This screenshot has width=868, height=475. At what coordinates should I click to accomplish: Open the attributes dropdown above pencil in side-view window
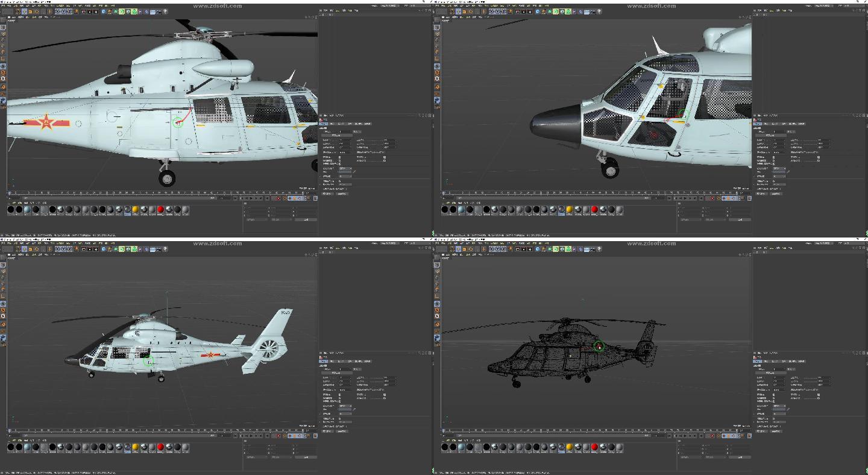point(345,168)
